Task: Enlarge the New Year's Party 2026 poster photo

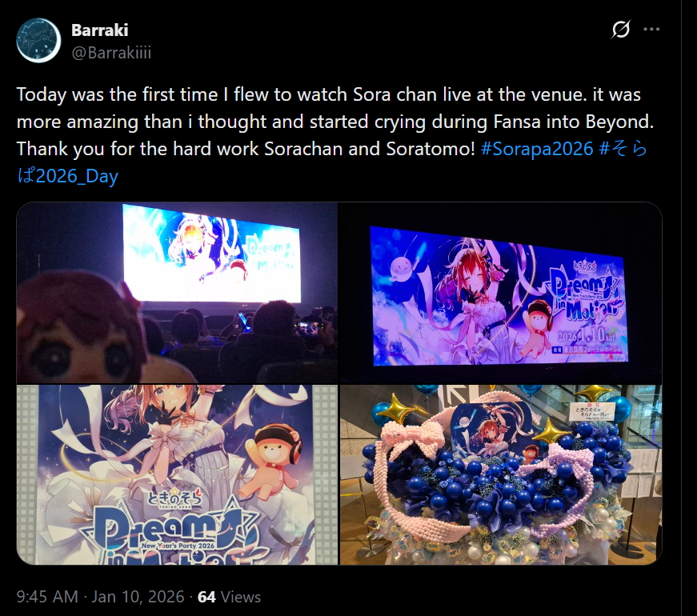Action: tap(177, 474)
